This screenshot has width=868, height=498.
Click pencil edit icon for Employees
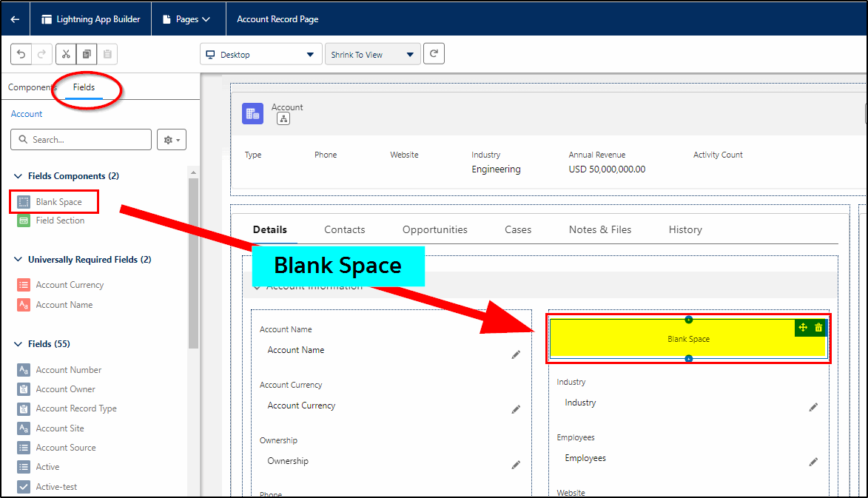pos(813,462)
